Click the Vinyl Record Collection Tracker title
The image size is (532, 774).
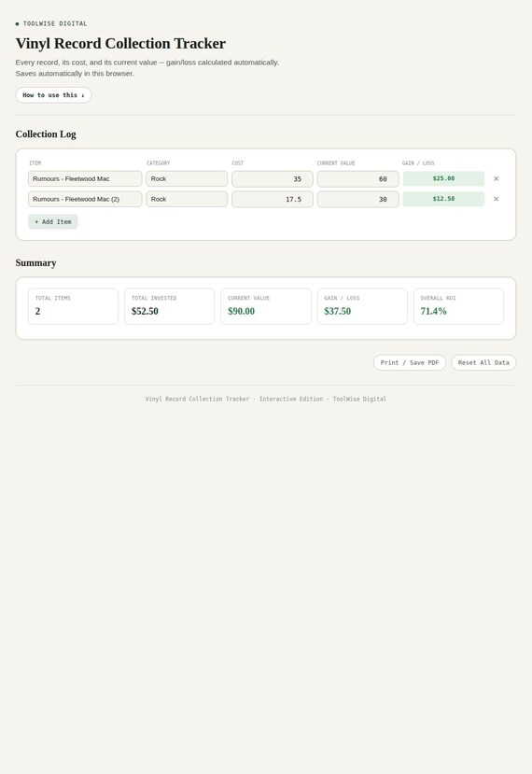[120, 44]
